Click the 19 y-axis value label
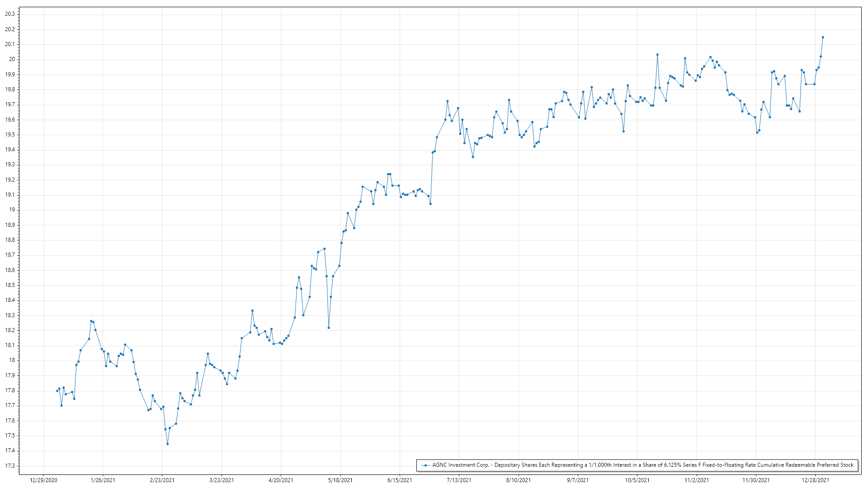This screenshot has width=868, height=488. (12, 210)
